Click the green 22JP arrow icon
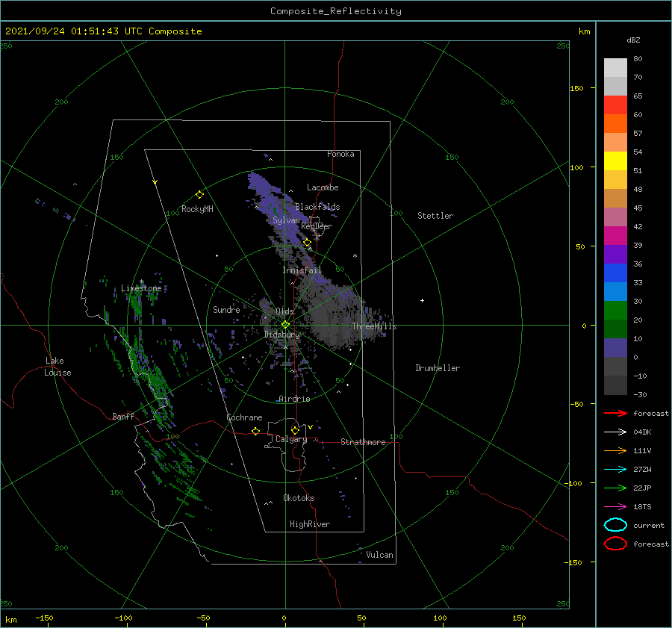The width and height of the screenshot is (672, 628). [x=615, y=488]
